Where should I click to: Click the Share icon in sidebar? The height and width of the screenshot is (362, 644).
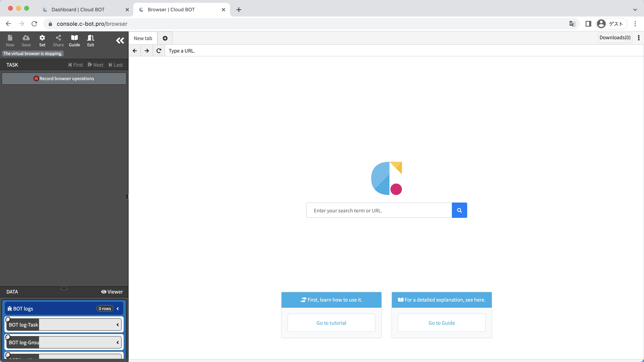(x=58, y=40)
